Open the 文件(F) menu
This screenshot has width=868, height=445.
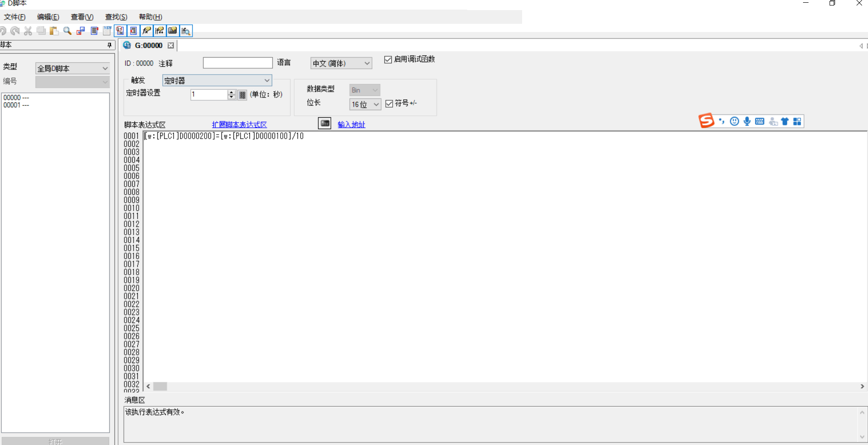[x=15, y=17]
